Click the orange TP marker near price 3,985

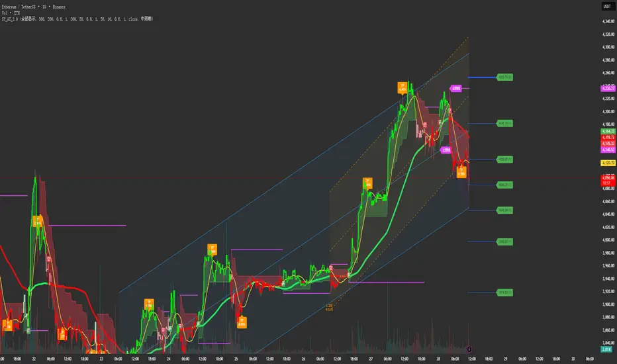click(x=212, y=250)
